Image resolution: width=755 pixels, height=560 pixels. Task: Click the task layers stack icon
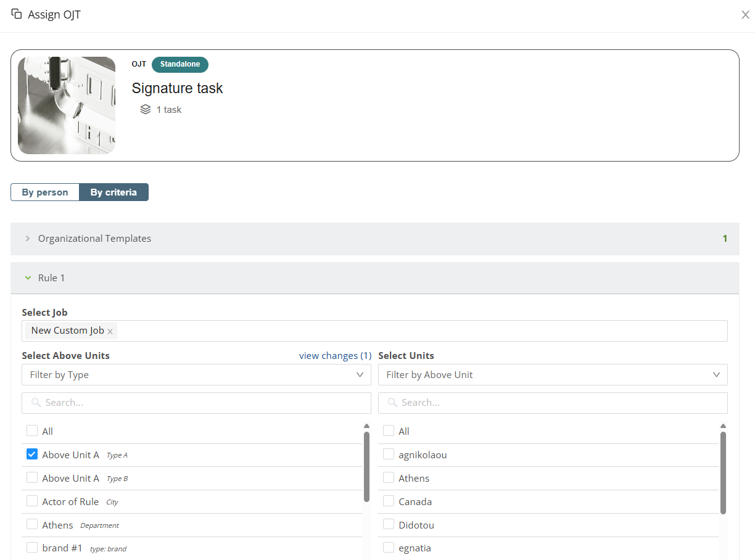pyautogui.click(x=146, y=110)
